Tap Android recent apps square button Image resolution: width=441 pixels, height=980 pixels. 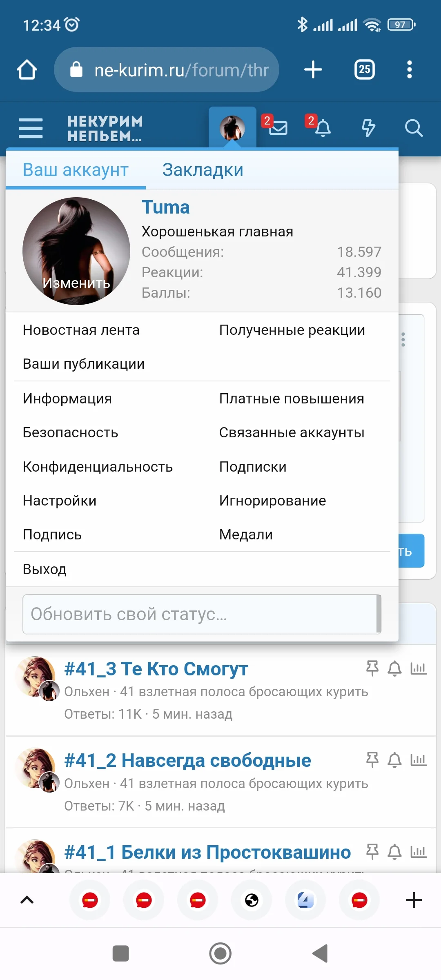[x=120, y=953]
